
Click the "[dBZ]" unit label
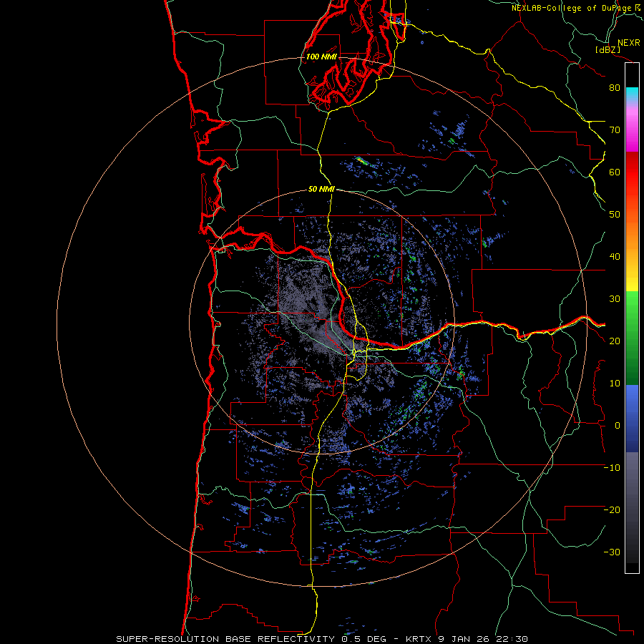[x=608, y=49]
